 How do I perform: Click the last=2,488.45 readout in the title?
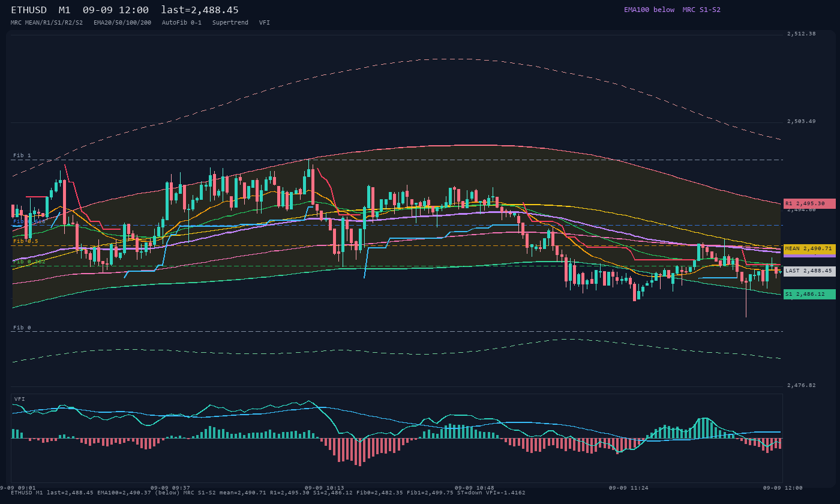coord(200,10)
